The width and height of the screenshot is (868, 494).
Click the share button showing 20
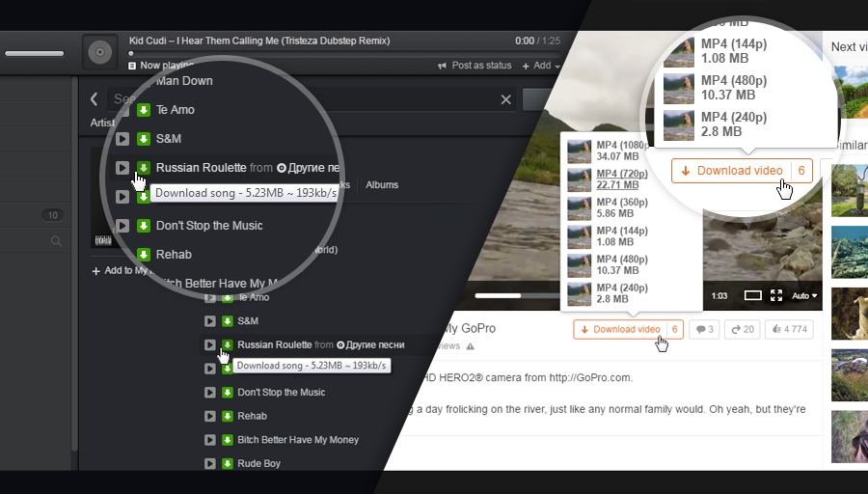click(743, 330)
